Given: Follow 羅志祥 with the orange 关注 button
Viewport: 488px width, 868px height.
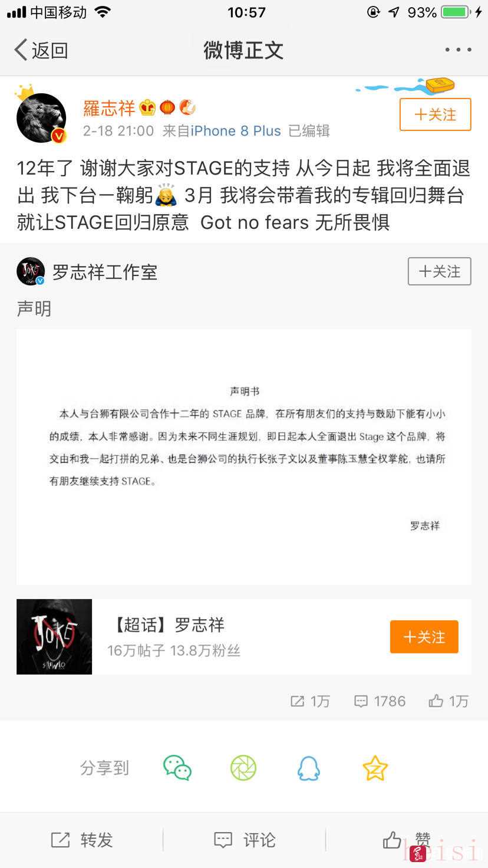Looking at the screenshot, I should [x=436, y=114].
